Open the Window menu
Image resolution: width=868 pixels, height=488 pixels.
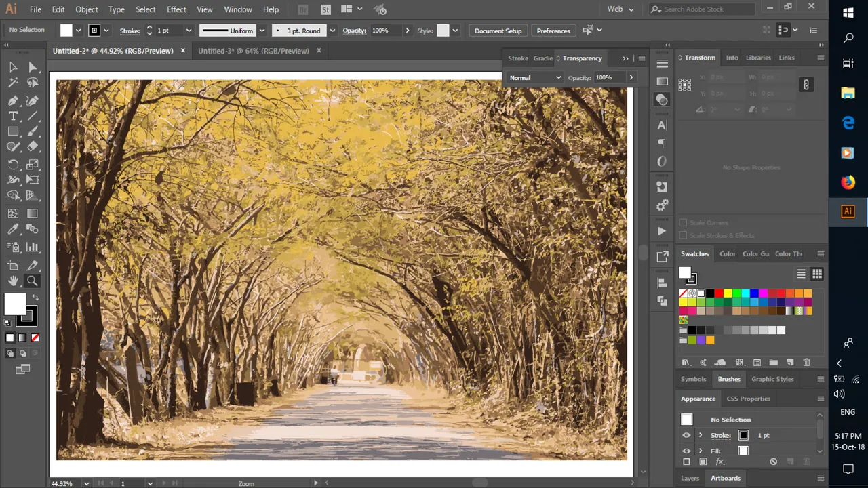coord(238,9)
